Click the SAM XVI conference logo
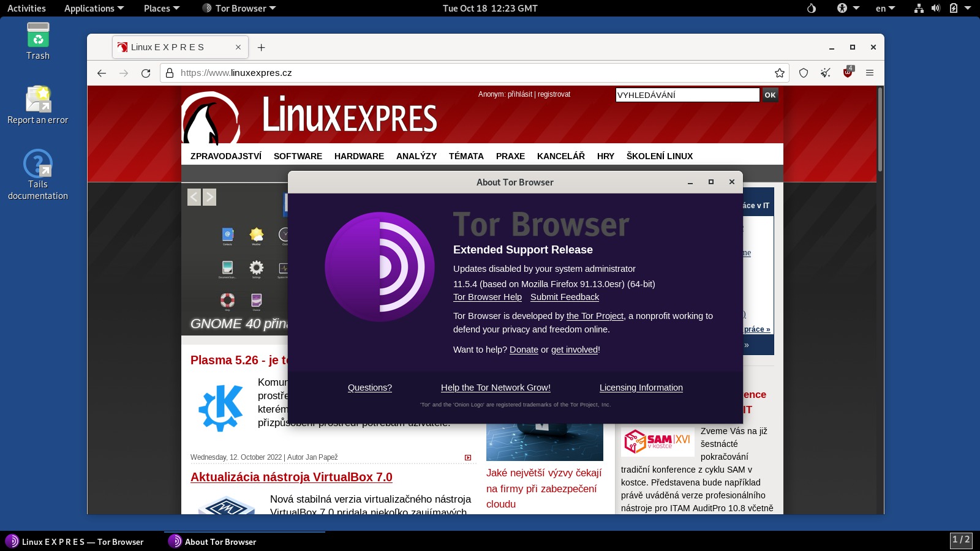This screenshot has height=551, width=980. [657, 441]
